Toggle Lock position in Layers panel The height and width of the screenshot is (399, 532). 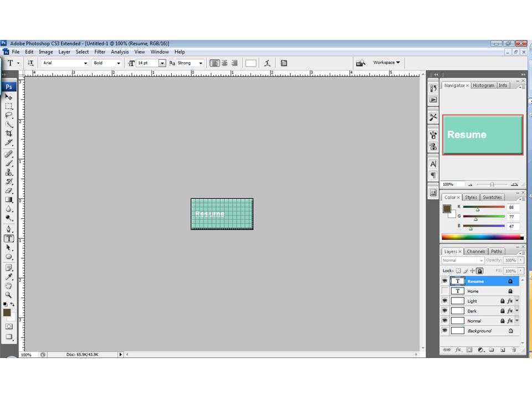click(x=472, y=271)
